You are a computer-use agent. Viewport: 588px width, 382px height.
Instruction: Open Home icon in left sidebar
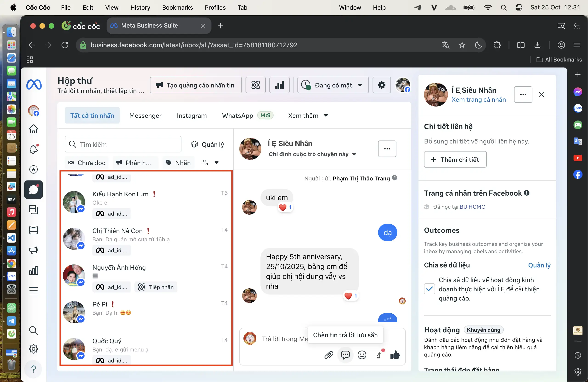point(34,129)
